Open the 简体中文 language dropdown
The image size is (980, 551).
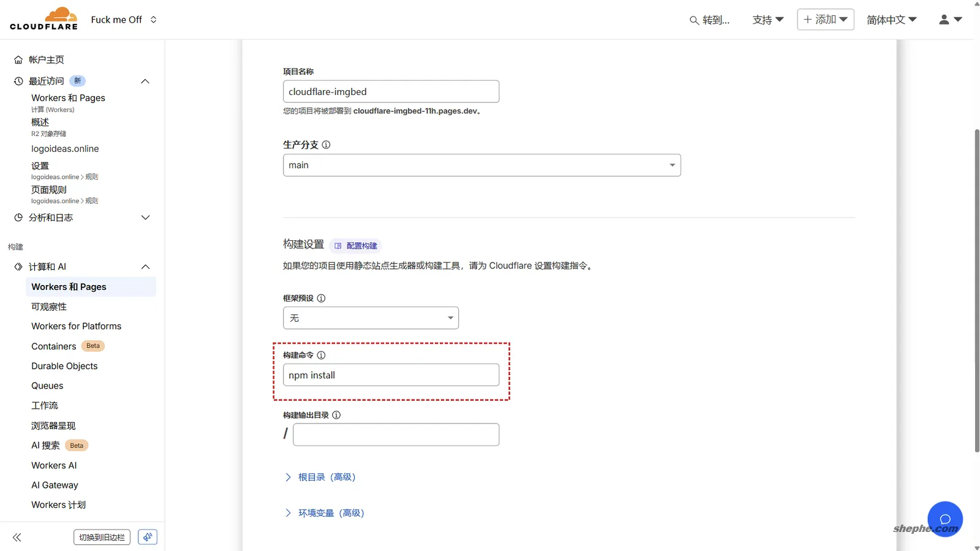(x=892, y=20)
